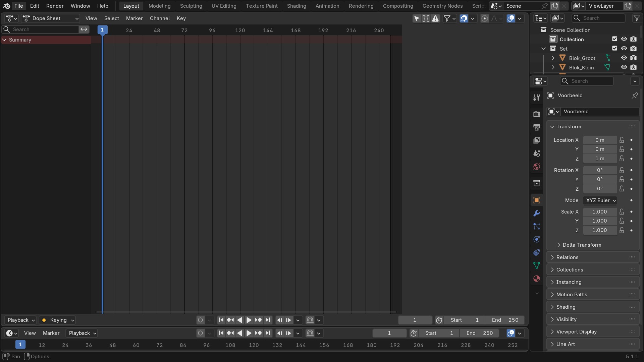Viewport: 644px width, 362px height.
Task: Open the Object Constraints properties tab
Action: (x=537, y=252)
